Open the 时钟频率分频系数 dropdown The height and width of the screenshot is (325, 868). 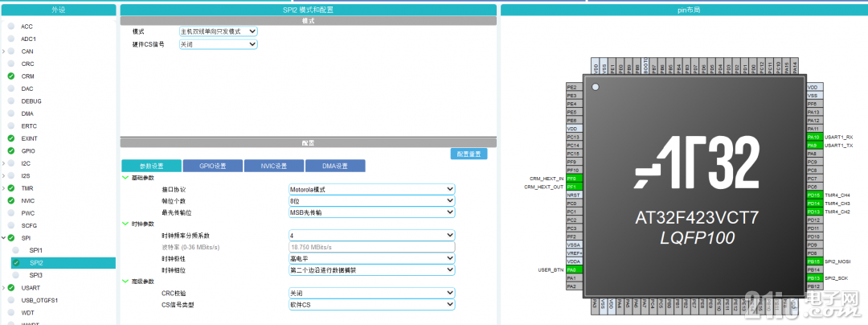(x=372, y=236)
